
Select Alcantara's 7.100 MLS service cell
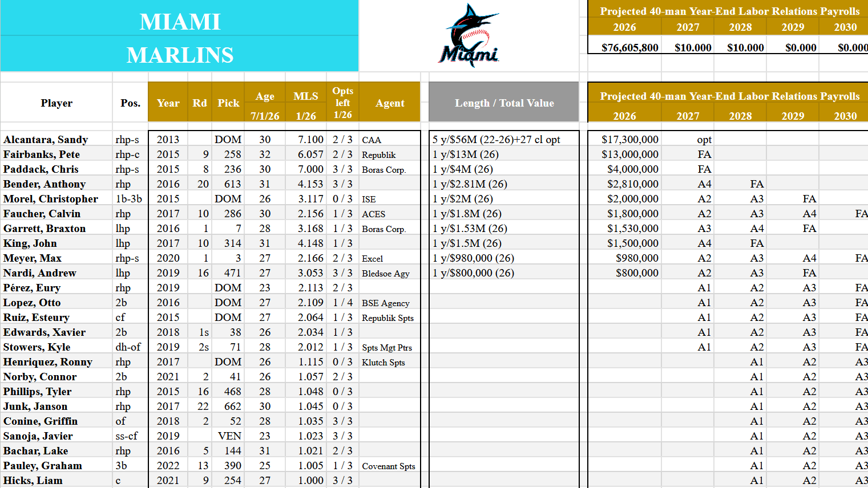[x=306, y=139]
